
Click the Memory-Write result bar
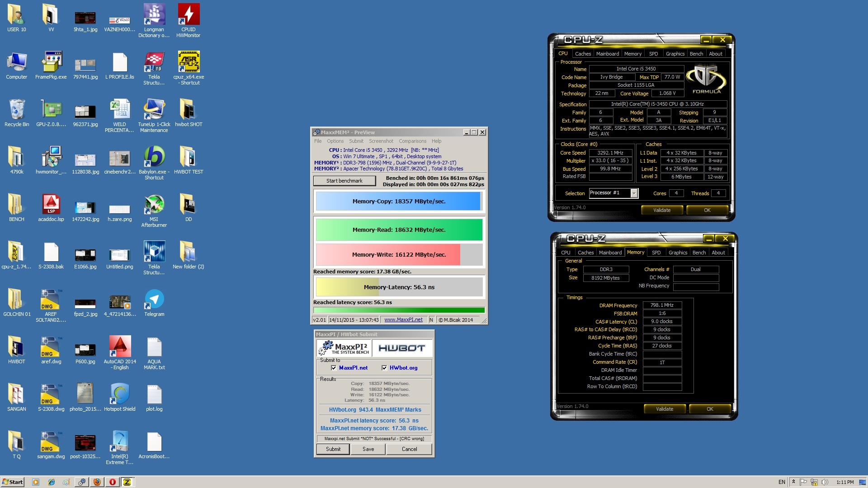(399, 255)
